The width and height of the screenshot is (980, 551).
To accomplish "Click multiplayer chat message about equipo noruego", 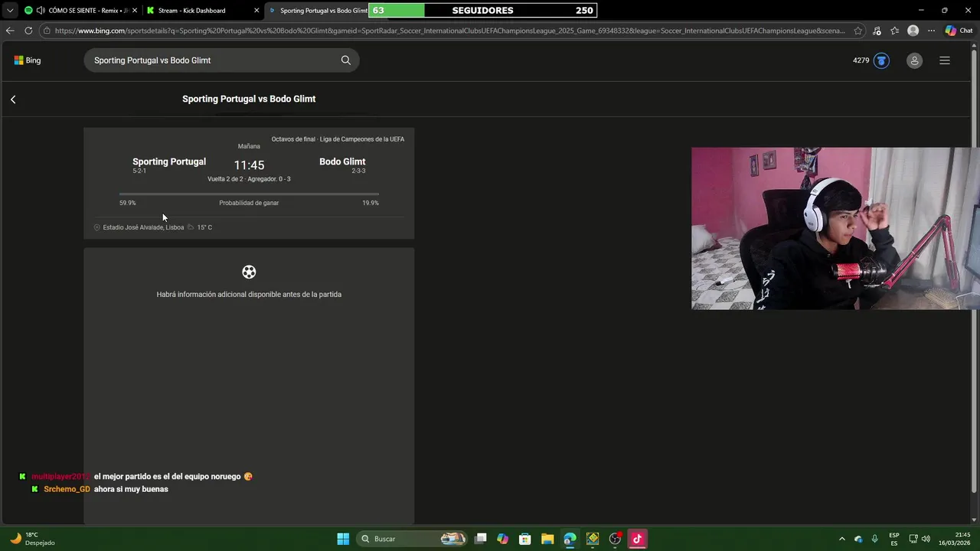I will point(173,476).
